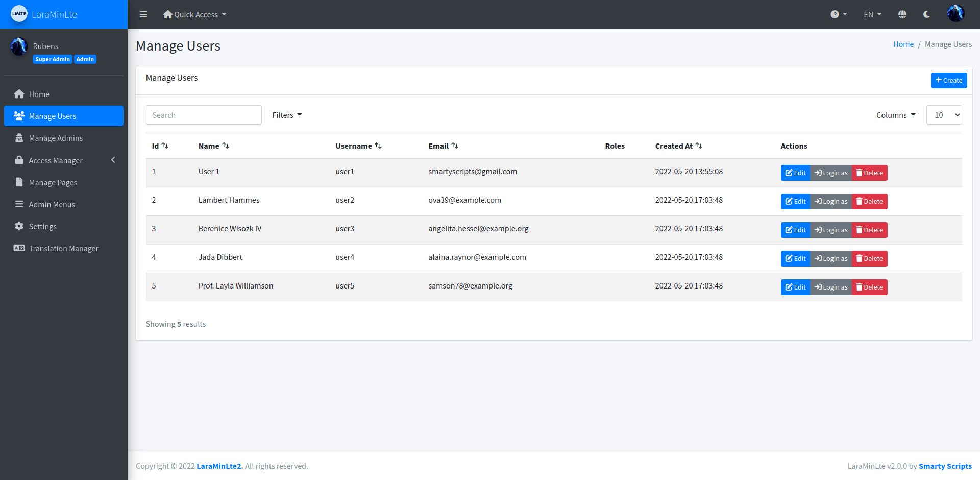Go to Home in sidebar
Viewport: 980px width, 480px height.
click(x=64, y=94)
